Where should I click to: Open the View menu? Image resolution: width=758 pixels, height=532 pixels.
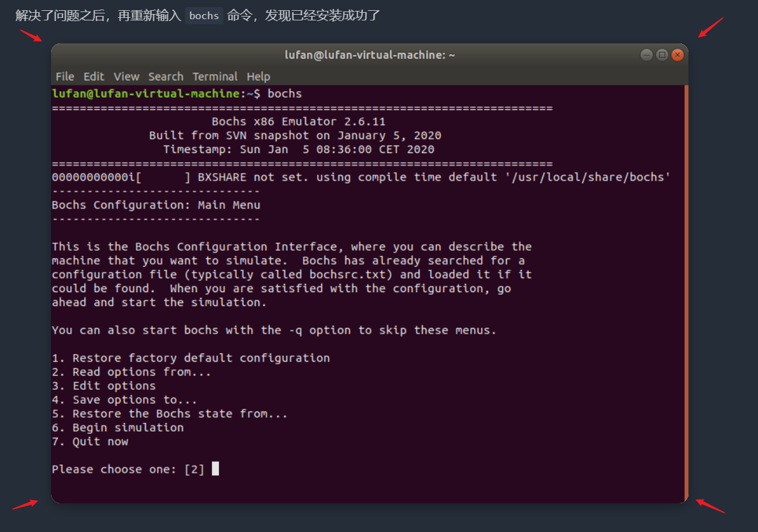point(126,77)
